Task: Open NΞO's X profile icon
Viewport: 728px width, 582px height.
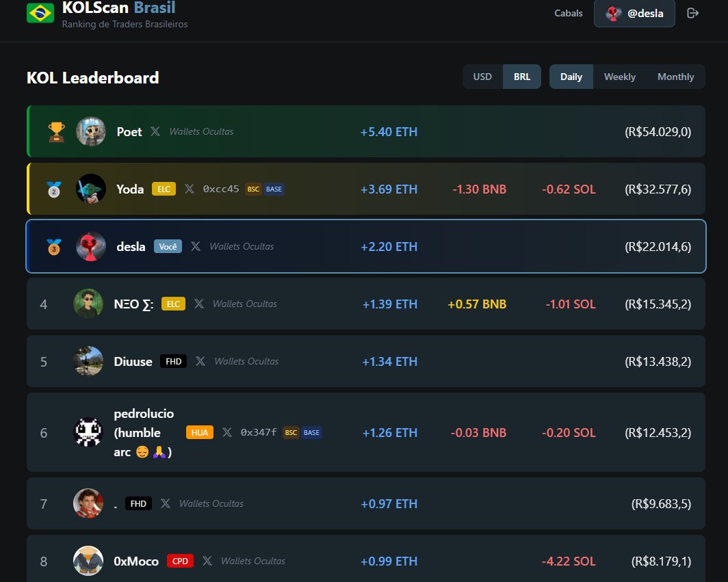Action: tap(199, 304)
